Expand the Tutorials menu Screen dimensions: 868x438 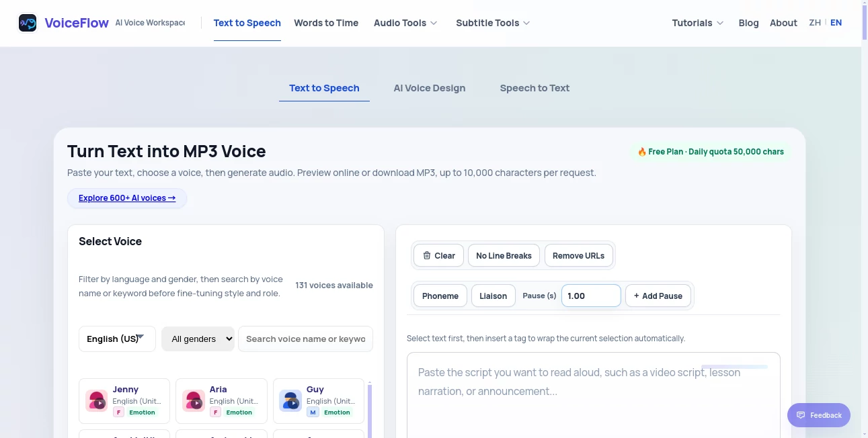click(x=698, y=23)
